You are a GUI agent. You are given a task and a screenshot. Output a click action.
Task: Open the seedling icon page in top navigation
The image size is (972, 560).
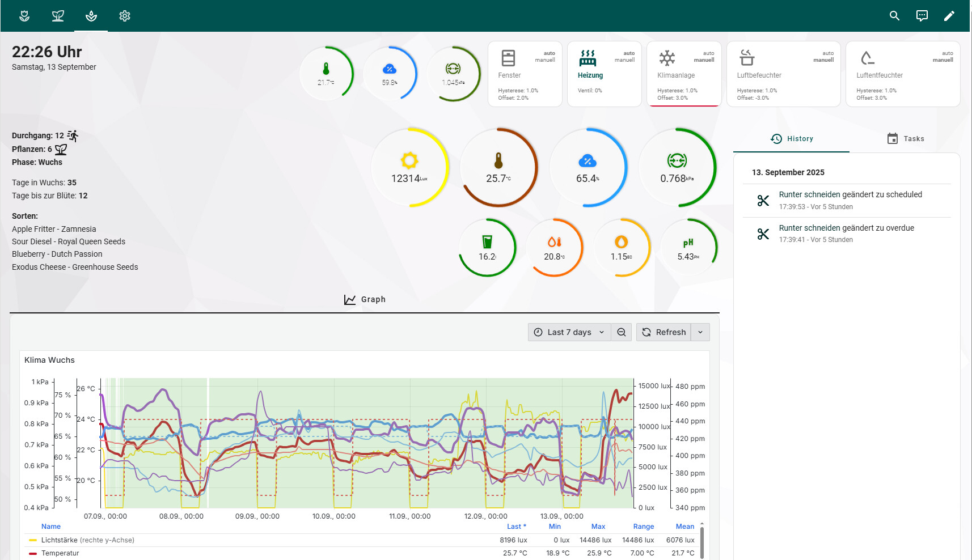(x=58, y=16)
